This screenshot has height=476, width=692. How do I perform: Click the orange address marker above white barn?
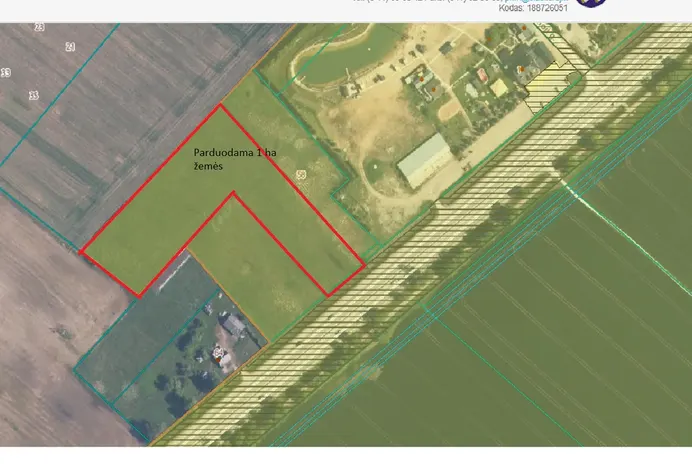pyautogui.click(x=433, y=90)
